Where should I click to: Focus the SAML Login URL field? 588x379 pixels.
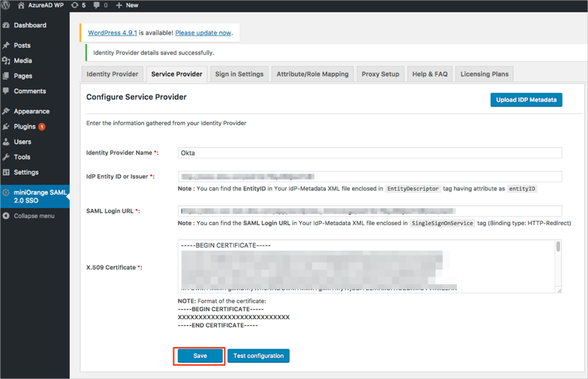[x=370, y=211]
